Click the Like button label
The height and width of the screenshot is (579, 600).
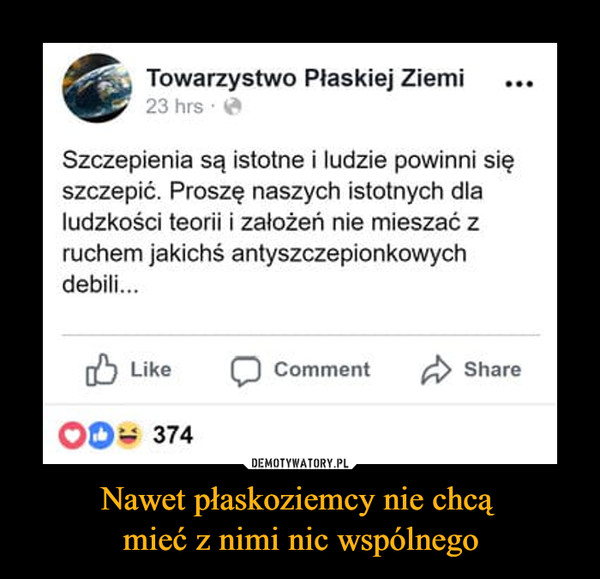click(151, 370)
